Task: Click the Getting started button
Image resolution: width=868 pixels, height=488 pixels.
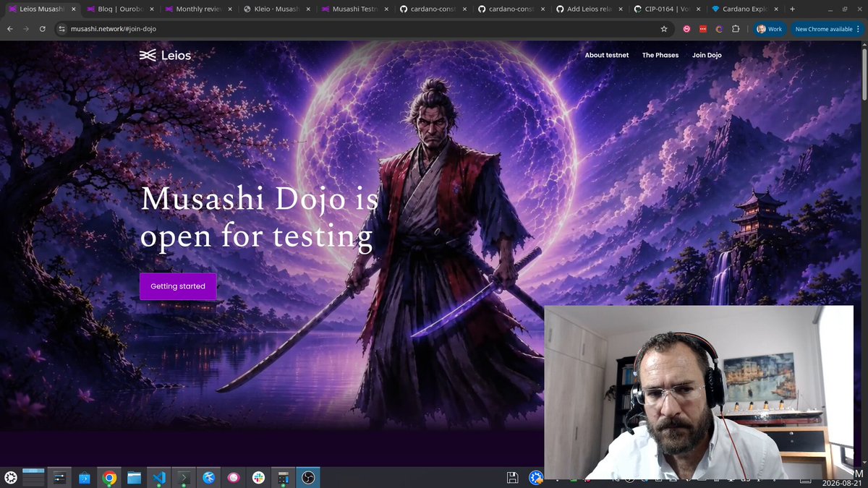Action: point(178,286)
